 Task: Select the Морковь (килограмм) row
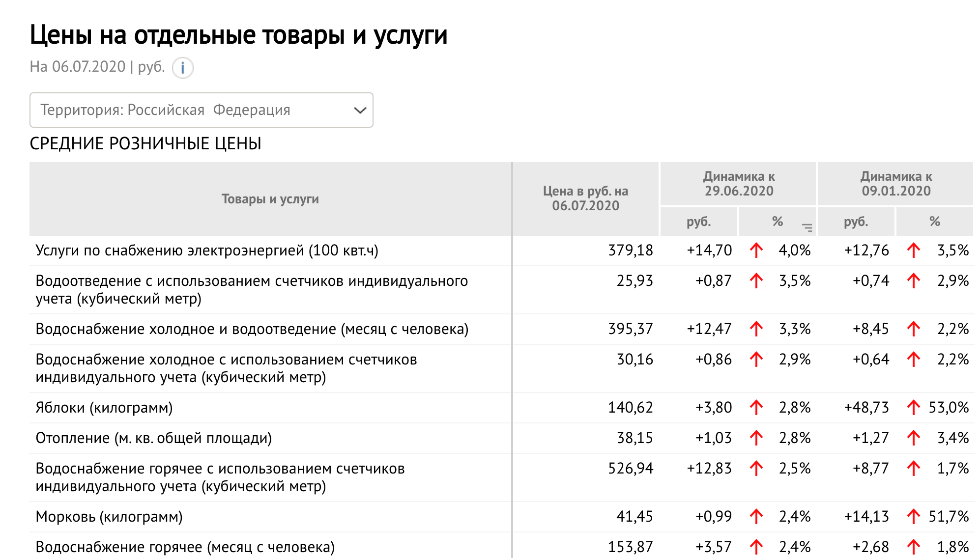[109, 517]
